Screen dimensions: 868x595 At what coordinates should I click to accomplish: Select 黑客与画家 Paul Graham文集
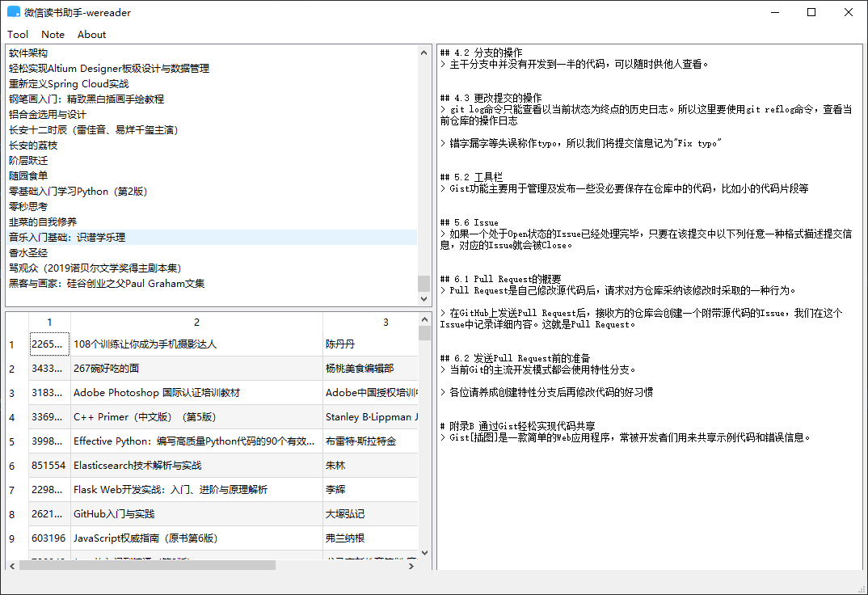[212, 284]
